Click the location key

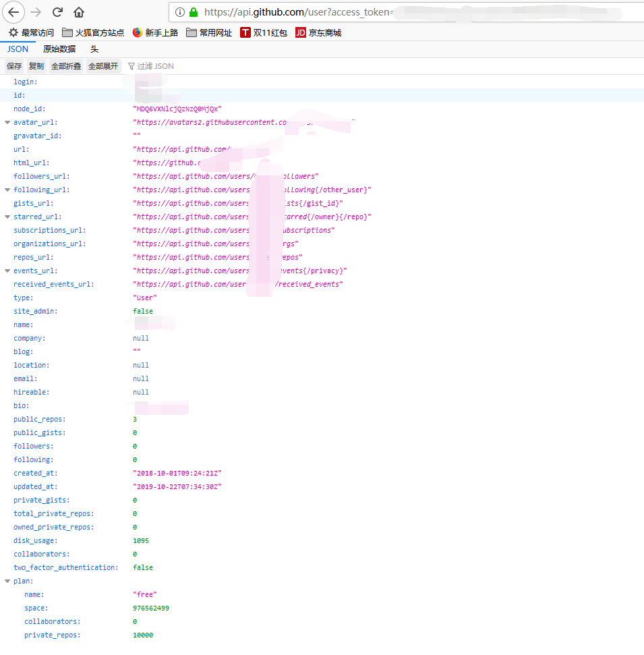(x=31, y=365)
